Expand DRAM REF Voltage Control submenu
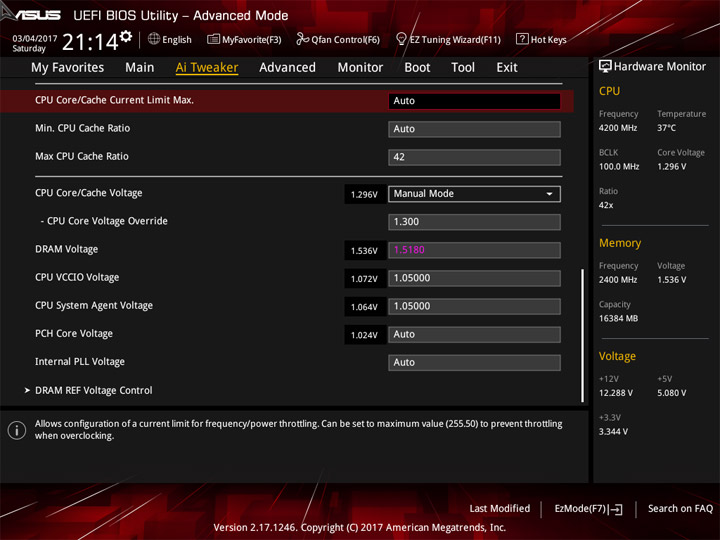720x540 pixels. [94, 390]
